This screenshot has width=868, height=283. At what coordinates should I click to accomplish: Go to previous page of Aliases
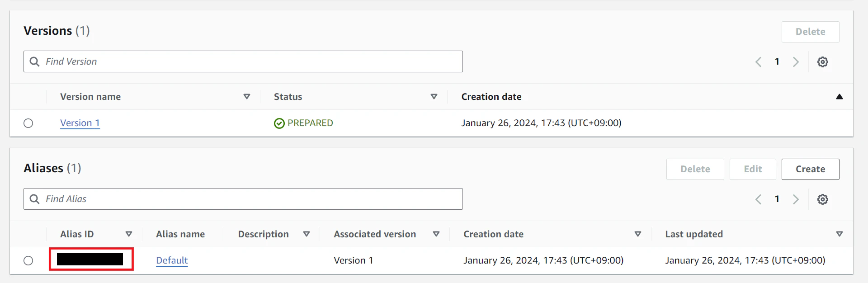coord(758,199)
